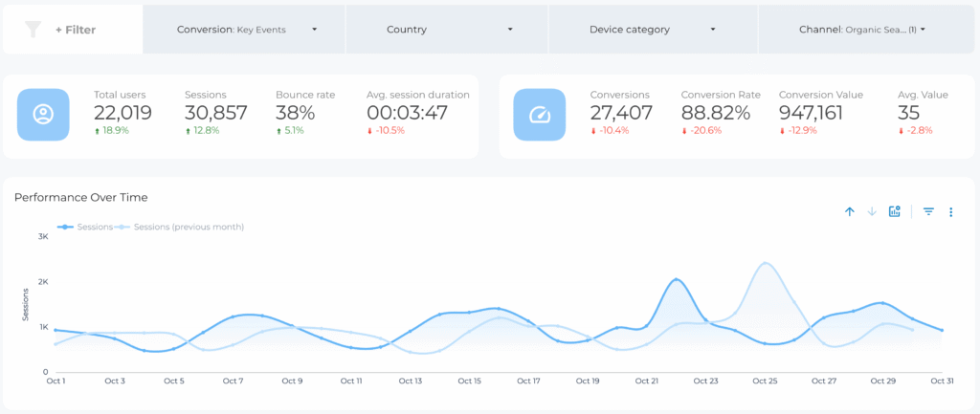Click the chart sort lines icon

coord(928,211)
